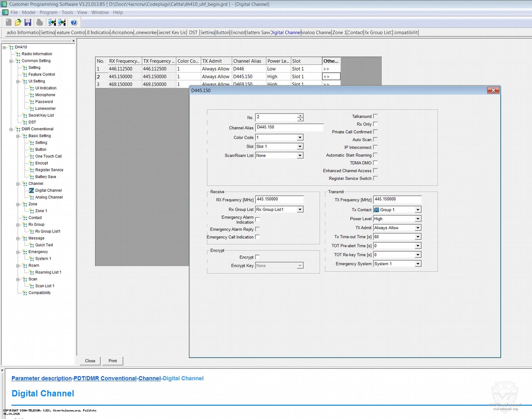Check the TDMA DMO option
Screen dimensions: 532x419
[375, 163]
